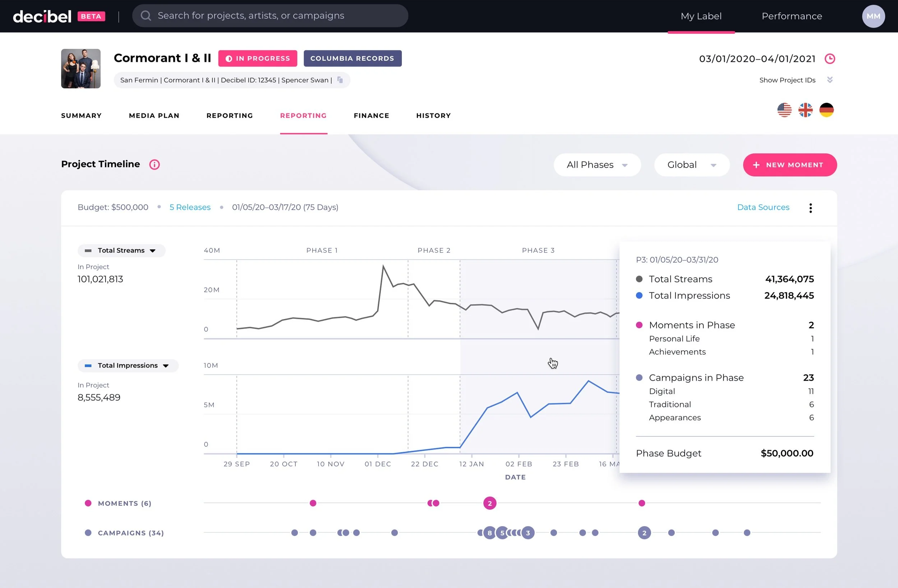
Task: Click the MM user avatar
Action: tap(873, 16)
